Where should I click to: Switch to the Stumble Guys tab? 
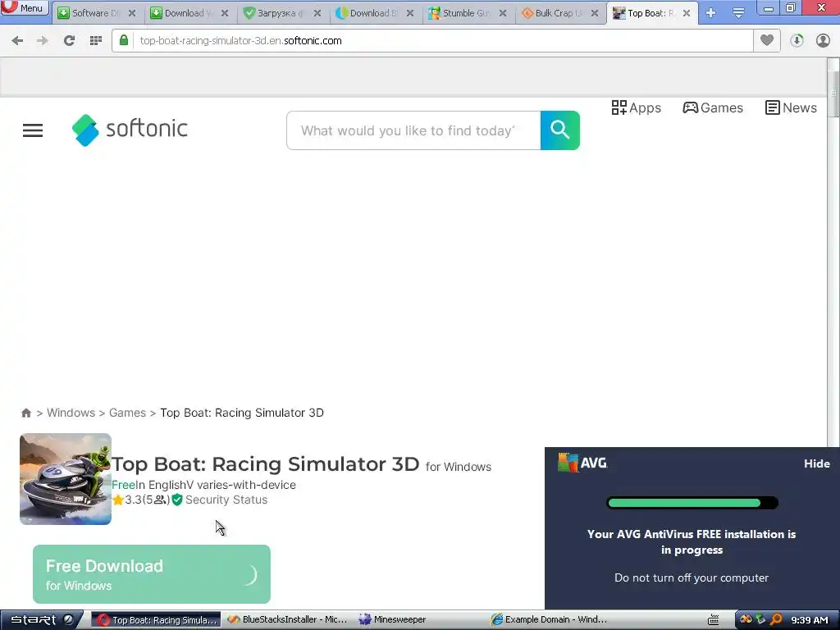click(467, 13)
